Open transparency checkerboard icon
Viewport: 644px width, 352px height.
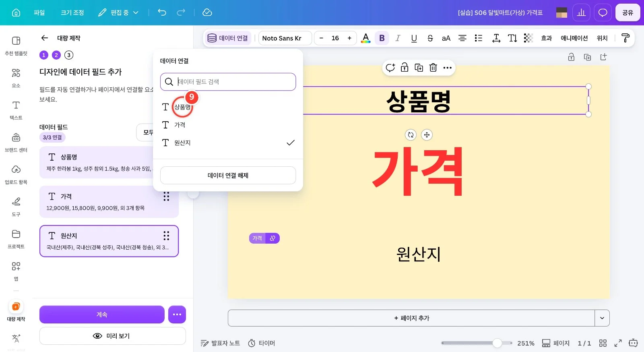(x=528, y=38)
